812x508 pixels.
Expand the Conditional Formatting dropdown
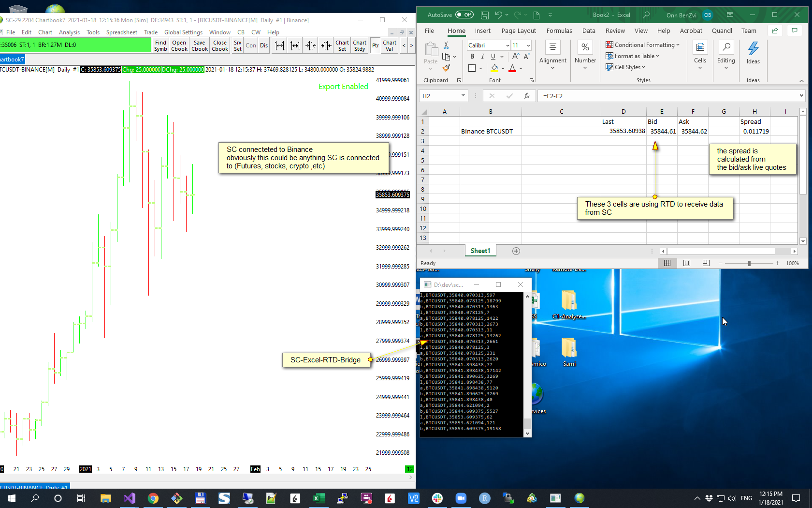point(643,45)
